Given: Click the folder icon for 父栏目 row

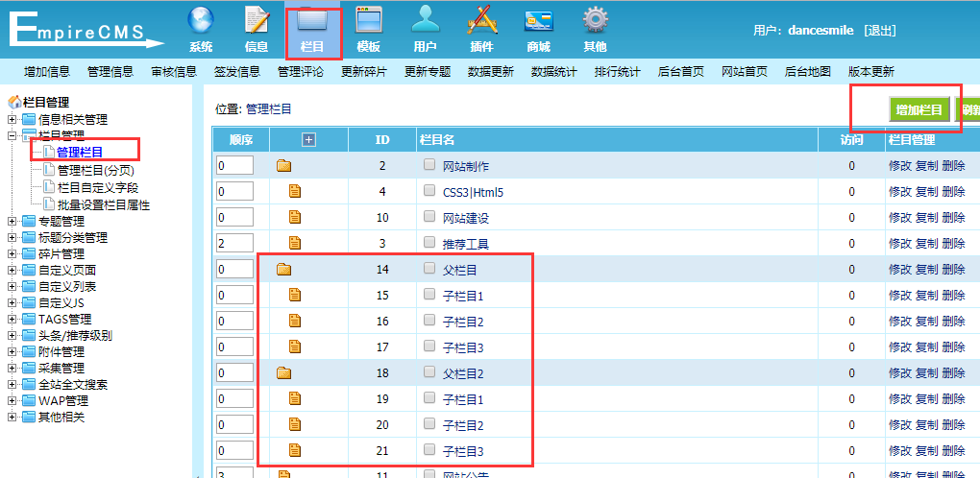Looking at the screenshot, I should [283, 270].
